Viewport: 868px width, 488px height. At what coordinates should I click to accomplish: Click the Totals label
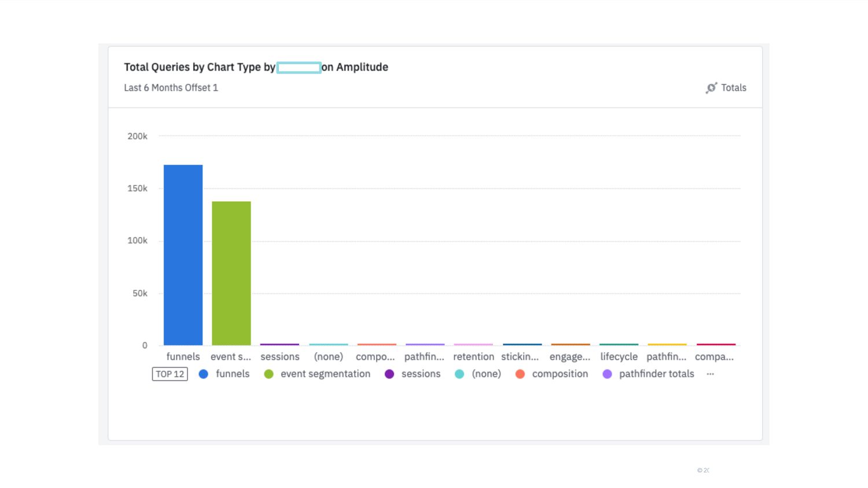(x=734, y=88)
